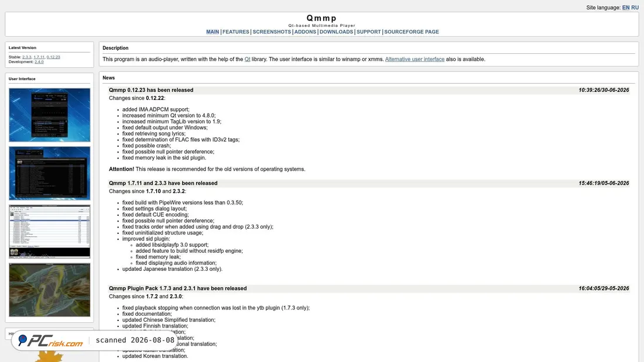The width and height of the screenshot is (644, 362).
Task: Click 'updated Finnish translation' list item
Action: click(x=155, y=326)
